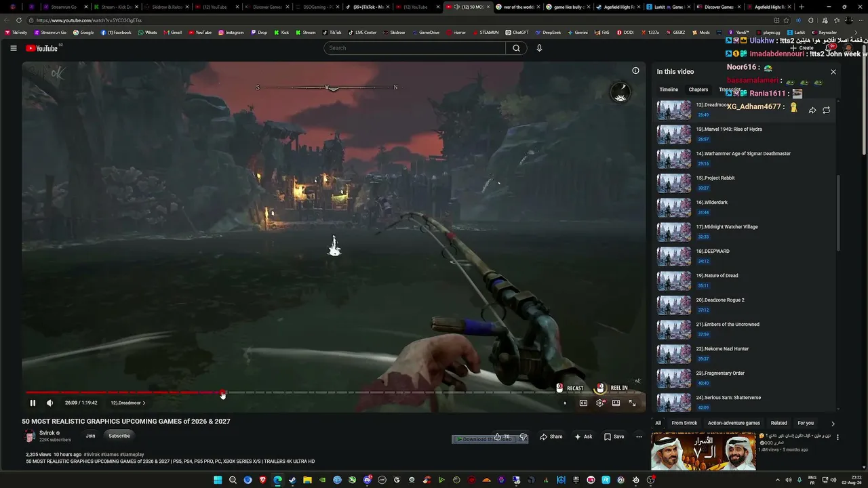Screen dimensions: 868x488
Task: Click the search magnifier button
Action: click(516, 48)
